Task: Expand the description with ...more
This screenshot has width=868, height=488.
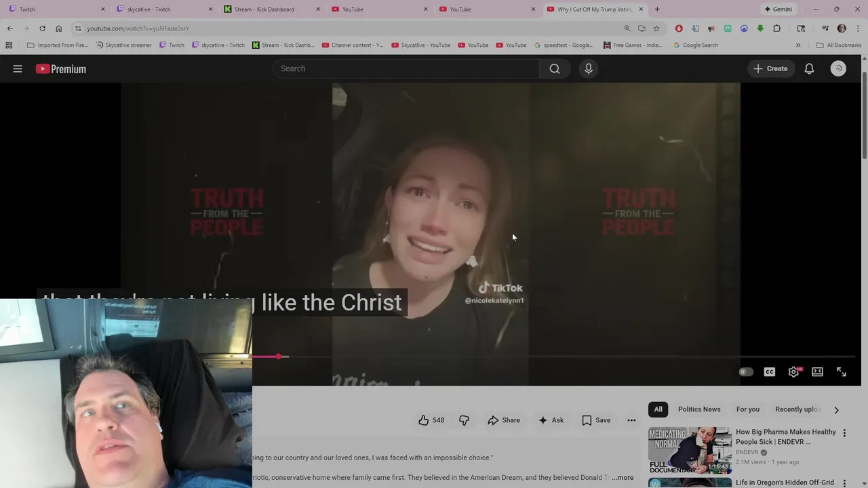Action: tap(623, 478)
